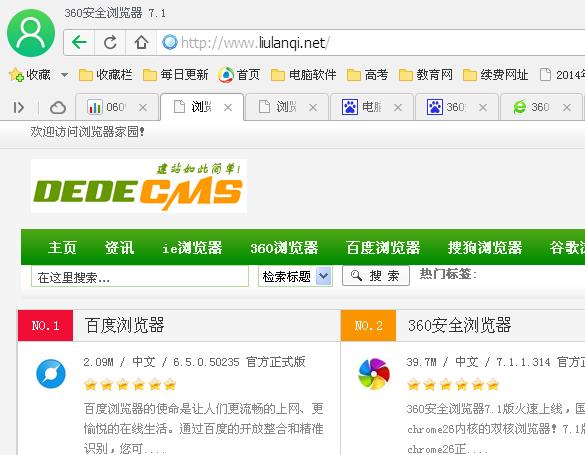Image resolution: width=585 pixels, height=455 pixels.
Task: Click the Baidu browser star rating
Action: coord(130,384)
